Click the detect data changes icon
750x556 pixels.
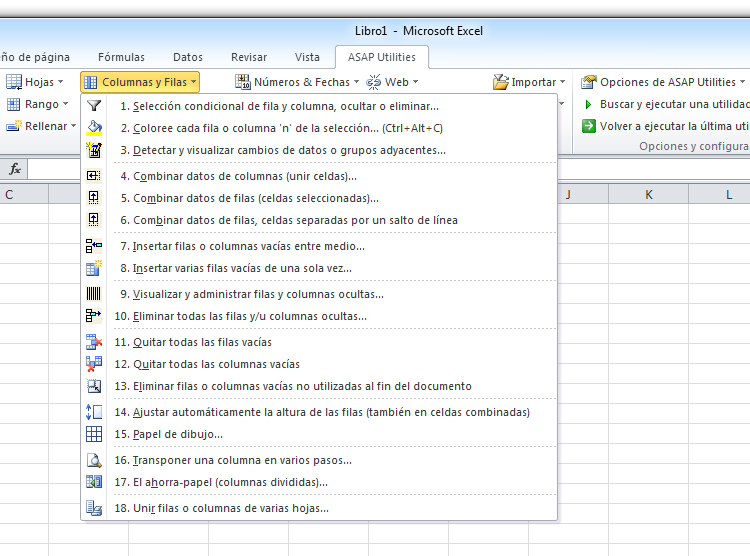point(94,150)
